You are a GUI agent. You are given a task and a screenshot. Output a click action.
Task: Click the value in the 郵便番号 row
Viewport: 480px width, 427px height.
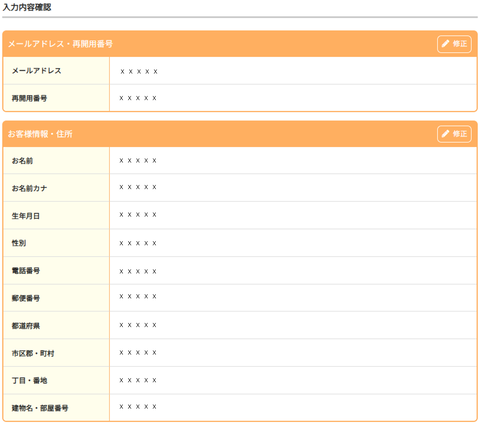click(x=138, y=296)
